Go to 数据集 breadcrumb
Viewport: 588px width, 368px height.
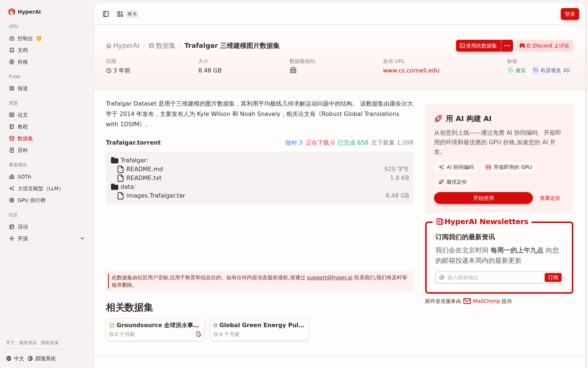[162, 46]
